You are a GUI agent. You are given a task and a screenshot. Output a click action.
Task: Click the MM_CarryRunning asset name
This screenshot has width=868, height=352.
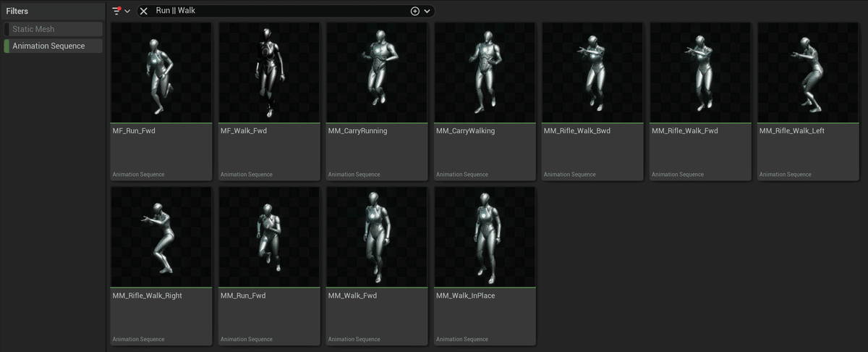pyautogui.click(x=357, y=131)
